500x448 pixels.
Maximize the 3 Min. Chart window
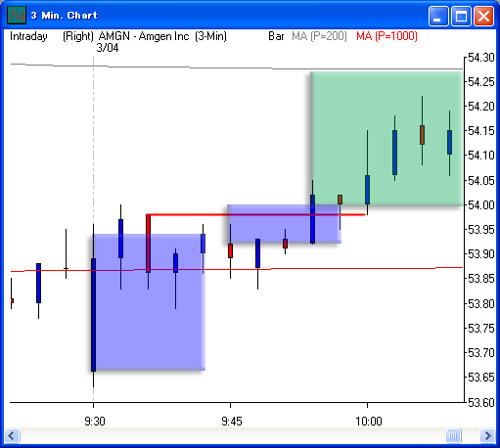tap(461, 16)
